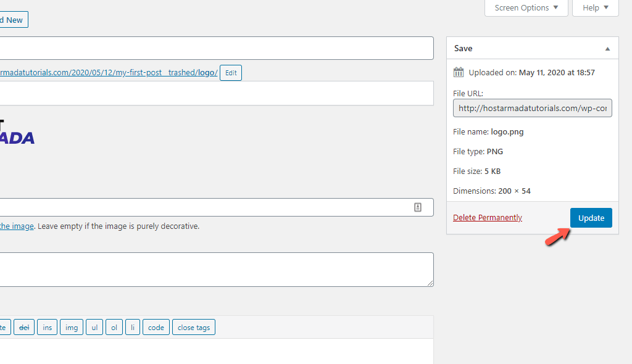Viewport: 632px width, 364px height.
Task: Click the Save panel heading
Action: pos(463,48)
